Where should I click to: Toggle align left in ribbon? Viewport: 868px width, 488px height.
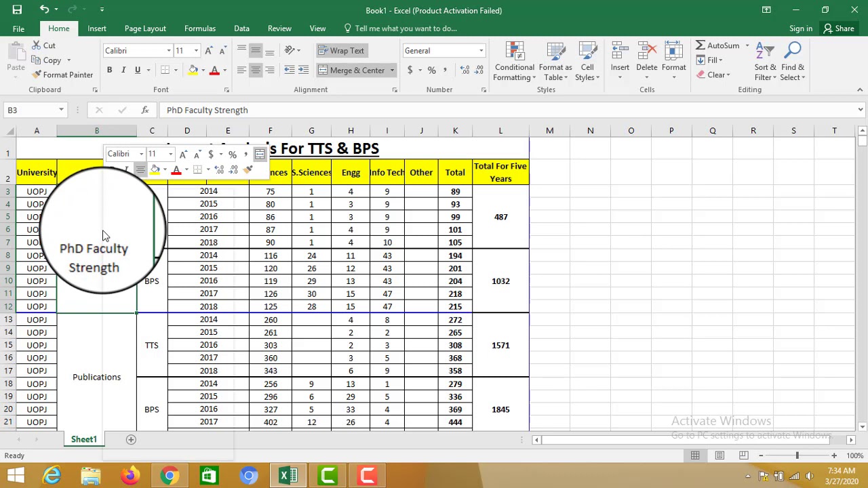point(241,70)
